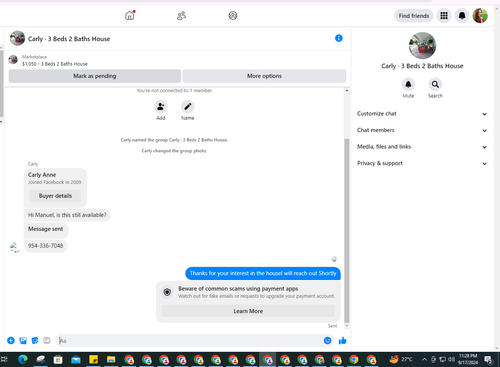Open the weather widget showing 27°C
500x367 pixels.
coord(401,359)
